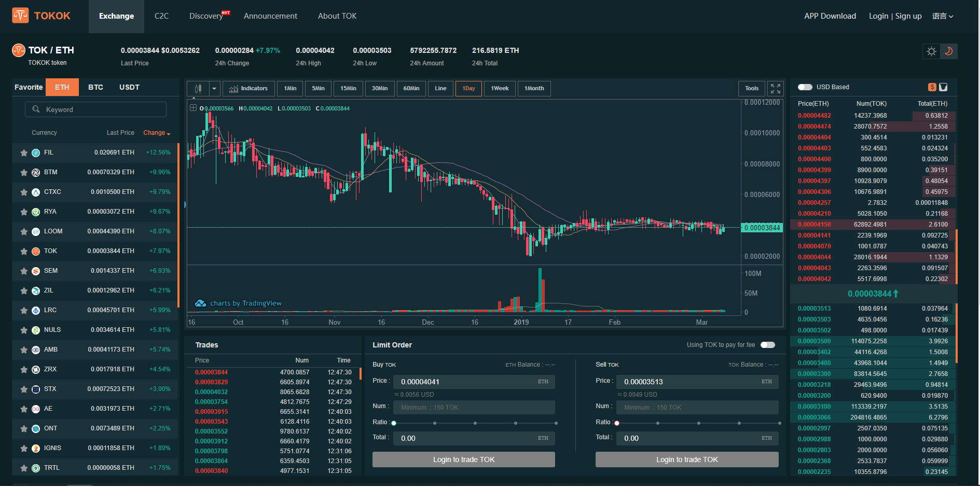Click the Sell TOK ratio slider handle
Image resolution: width=980 pixels, height=488 pixels.
click(x=617, y=423)
